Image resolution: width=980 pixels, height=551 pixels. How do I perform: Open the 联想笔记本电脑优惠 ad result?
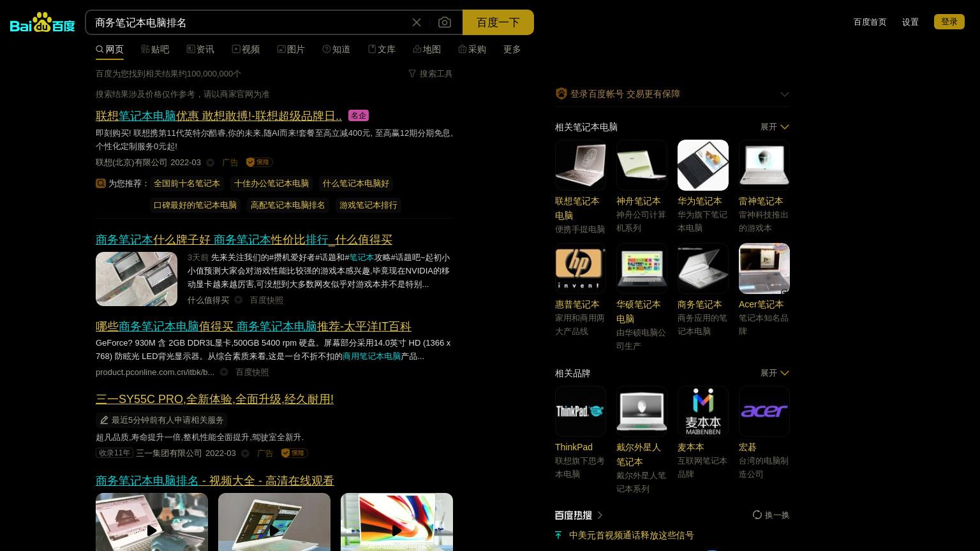pos(219,116)
